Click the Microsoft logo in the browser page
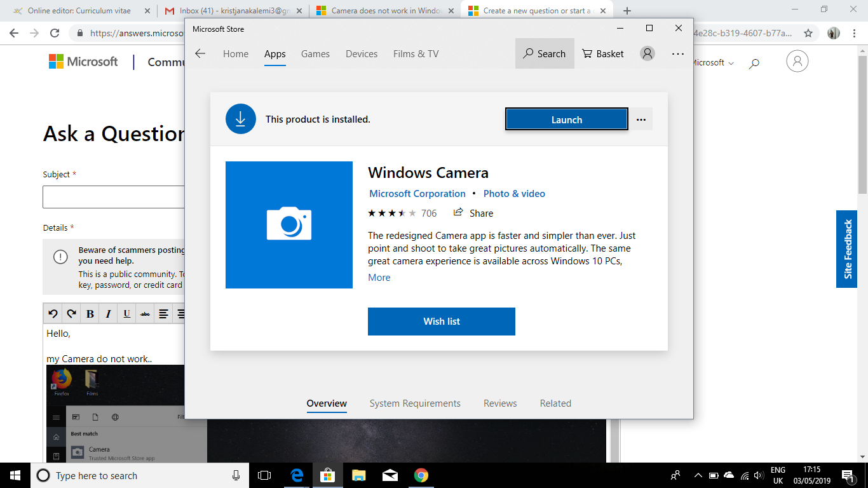868x488 pixels. [83, 62]
